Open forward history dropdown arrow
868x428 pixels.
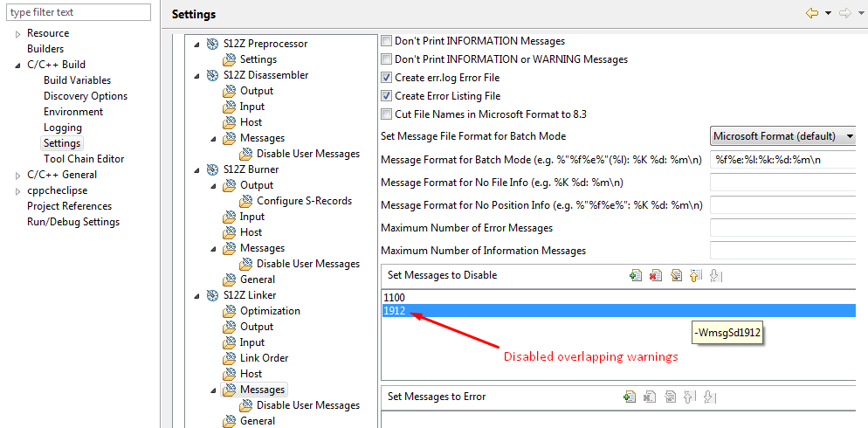861,13
